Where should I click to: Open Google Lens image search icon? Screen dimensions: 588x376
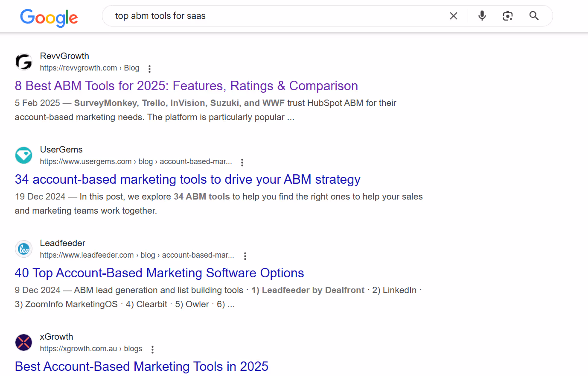click(508, 16)
